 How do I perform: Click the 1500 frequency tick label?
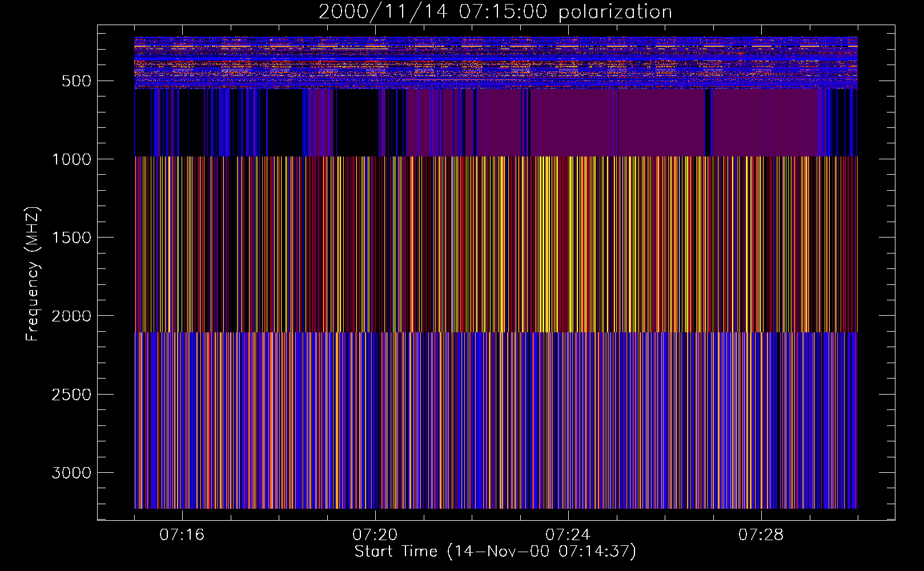click(x=71, y=238)
